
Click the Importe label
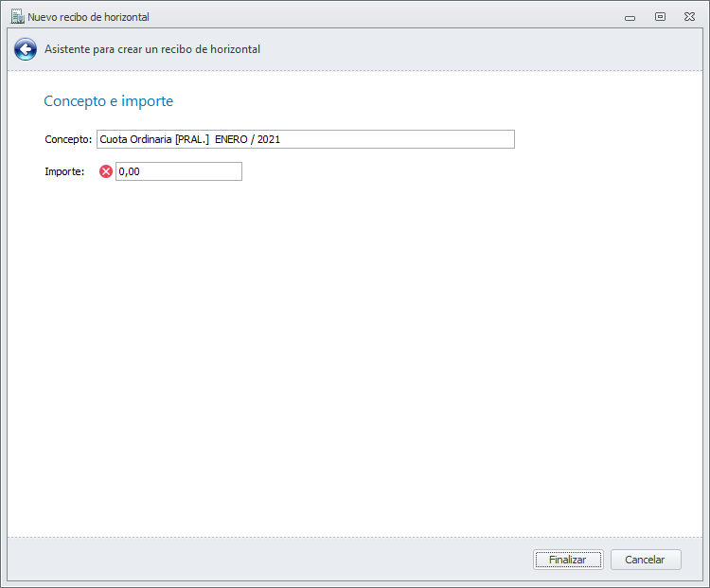pos(64,171)
